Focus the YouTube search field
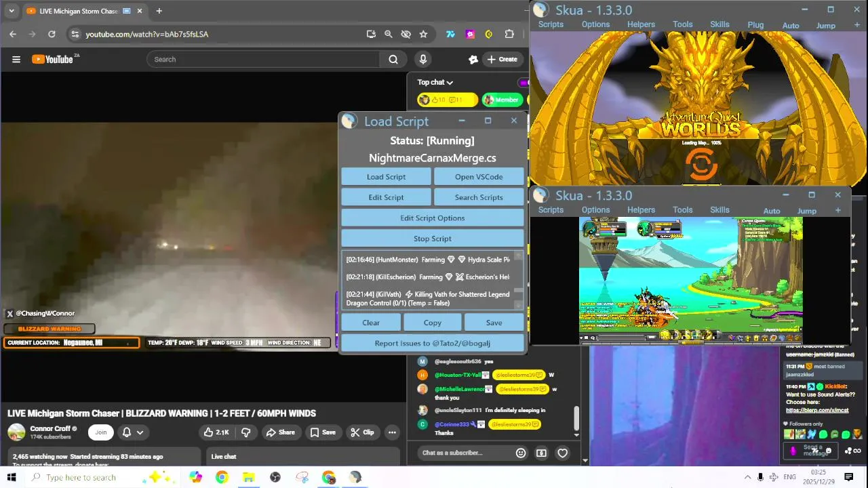Image resolution: width=868 pixels, height=488 pixels. coord(264,60)
